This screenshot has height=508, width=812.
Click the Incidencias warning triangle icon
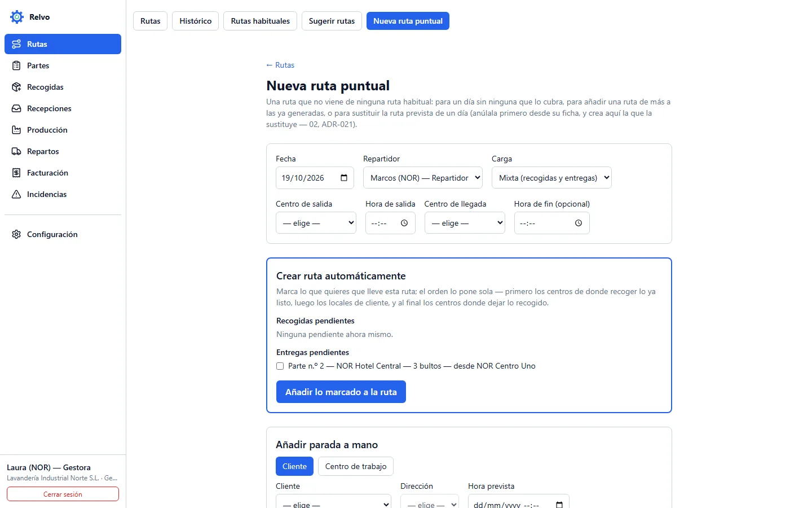pyautogui.click(x=16, y=194)
